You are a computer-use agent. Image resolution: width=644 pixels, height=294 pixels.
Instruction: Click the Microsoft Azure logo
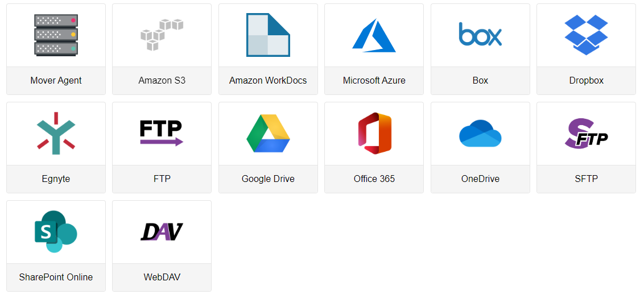tap(374, 35)
